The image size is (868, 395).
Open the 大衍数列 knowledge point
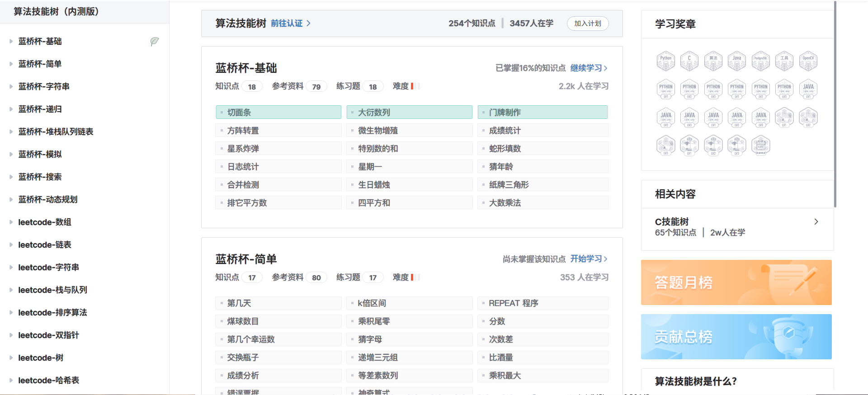(410, 112)
